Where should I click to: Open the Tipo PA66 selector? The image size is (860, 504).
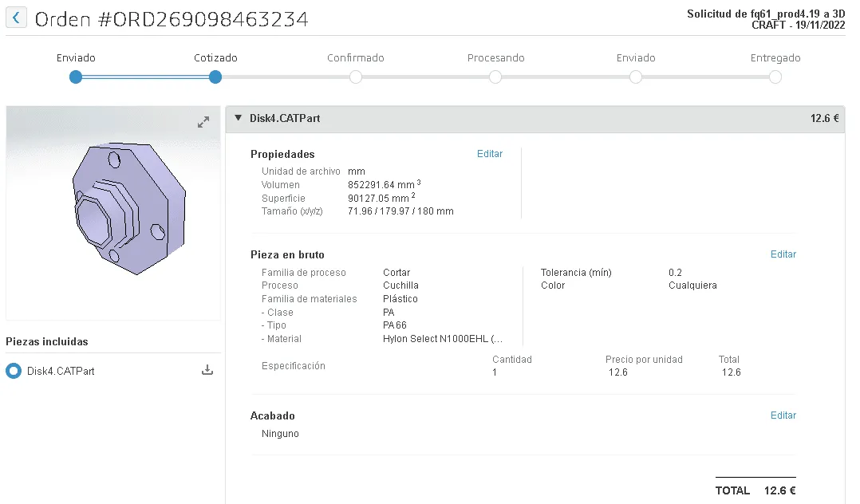tap(393, 325)
